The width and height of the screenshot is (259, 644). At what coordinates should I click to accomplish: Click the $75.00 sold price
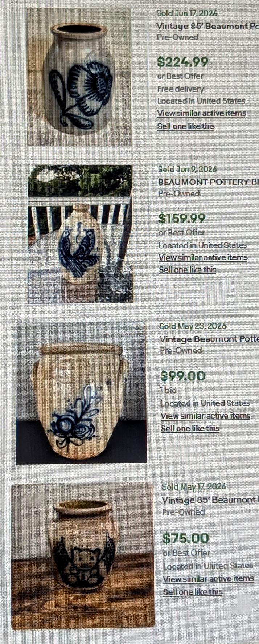(x=186, y=538)
